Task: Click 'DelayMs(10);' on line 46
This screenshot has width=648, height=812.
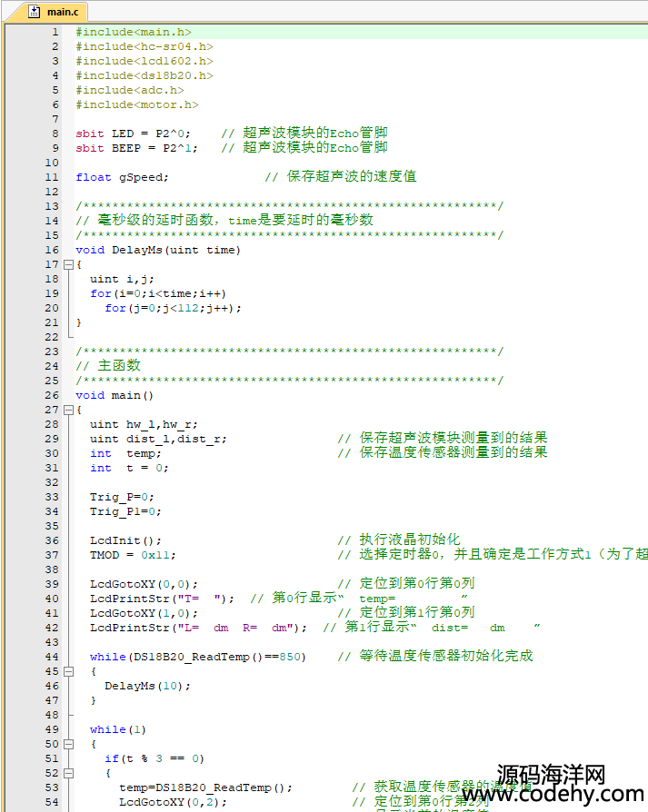Action: pyautogui.click(x=147, y=686)
